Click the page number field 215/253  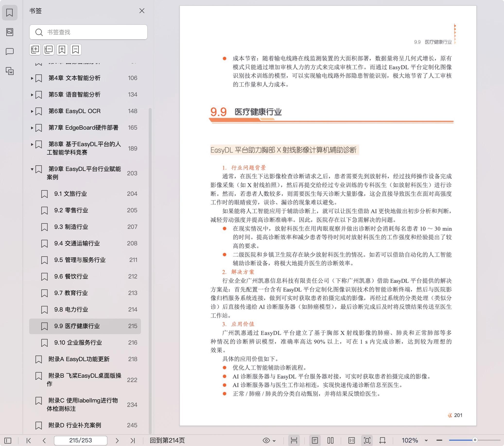(81, 440)
